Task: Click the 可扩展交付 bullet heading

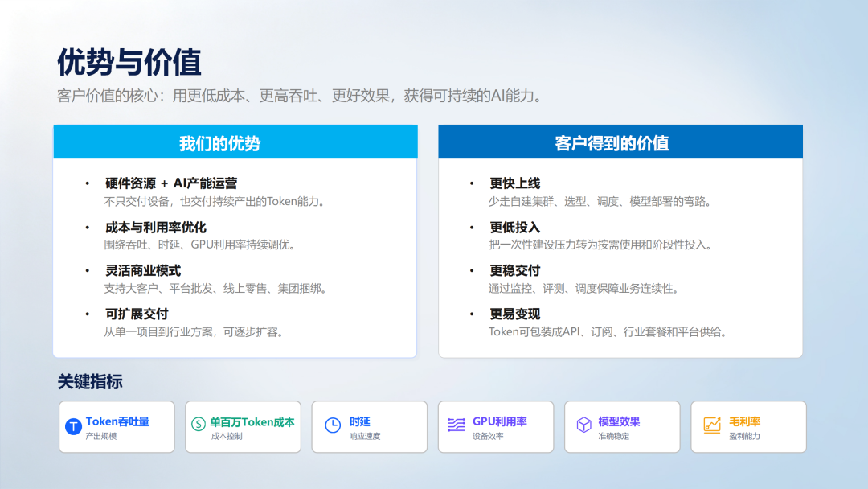Action: click(137, 314)
